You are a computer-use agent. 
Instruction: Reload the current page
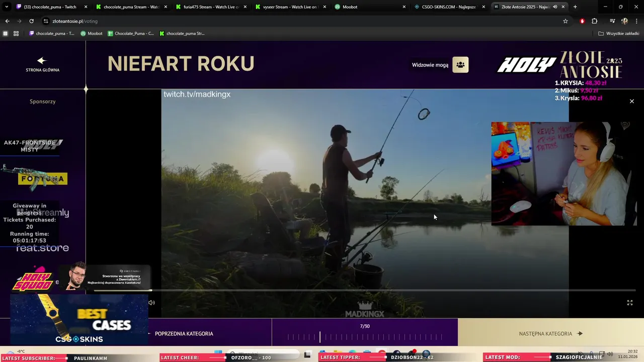tap(31, 21)
